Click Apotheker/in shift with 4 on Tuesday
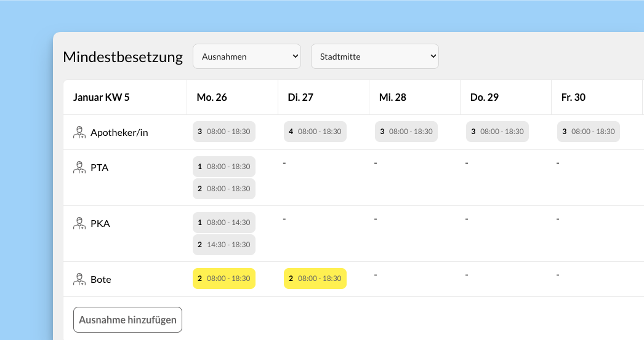This screenshot has width=644, height=340. click(315, 132)
